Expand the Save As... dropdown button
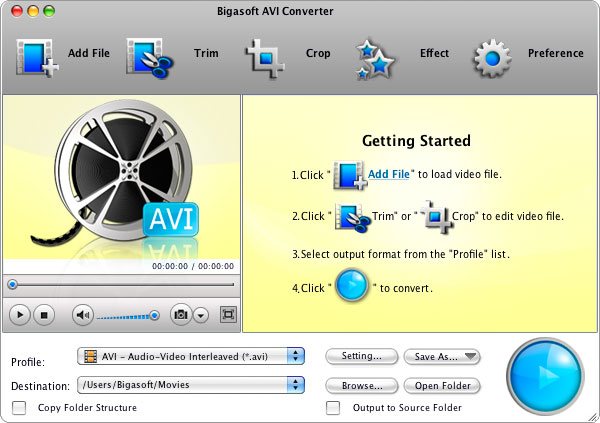600x423 pixels. click(x=442, y=357)
